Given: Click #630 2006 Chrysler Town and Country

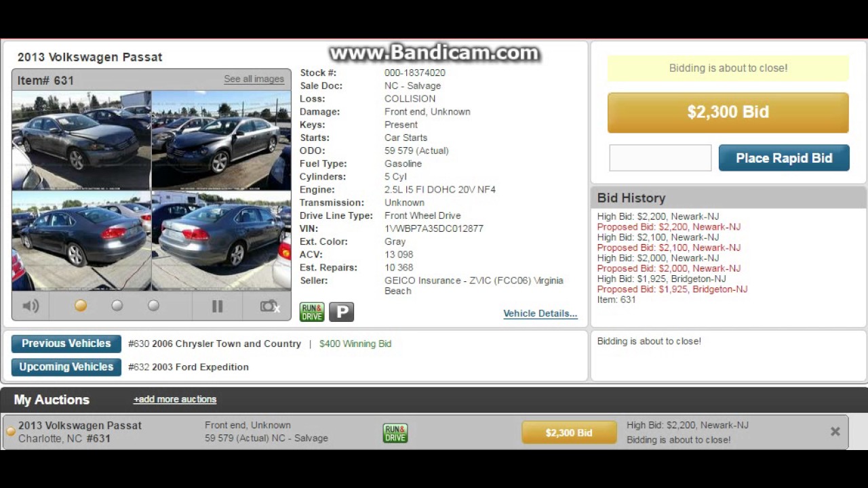Looking at the screenshot, I should [x=214, y=344].
